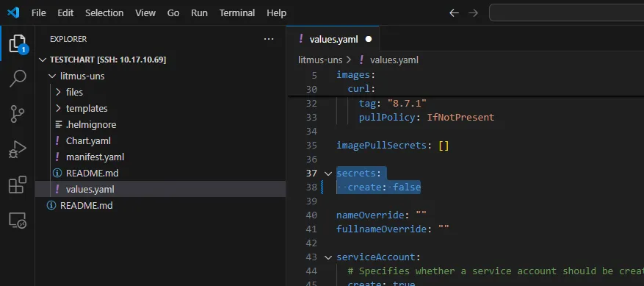
Task: Place cursor on 'pullPolicy: IfNotPresent' line
Action: coord(427,118)
